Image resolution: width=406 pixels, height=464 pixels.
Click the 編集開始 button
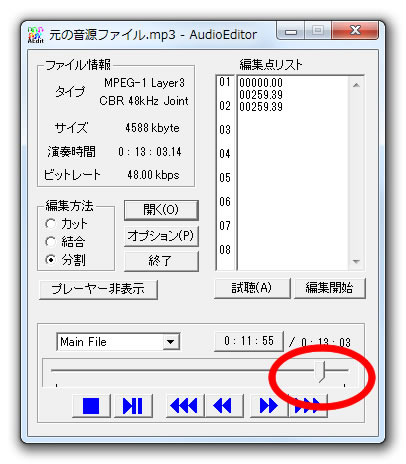[330, 288]
